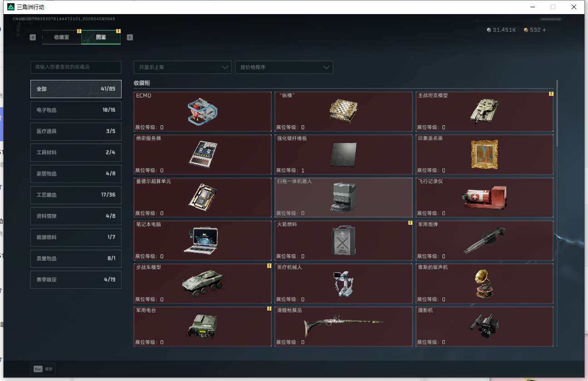Open the 按价格降序 sort dropdown

284,67
